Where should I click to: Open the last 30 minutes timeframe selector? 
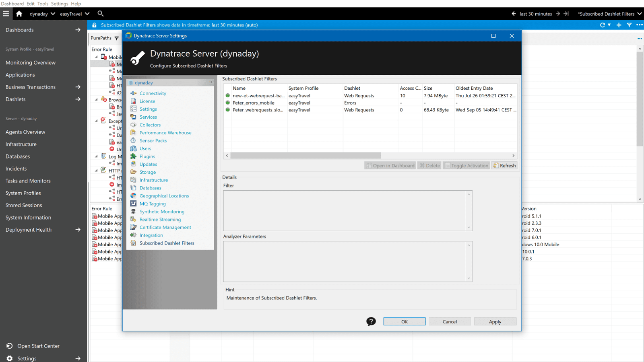click(x=536, y=14)
